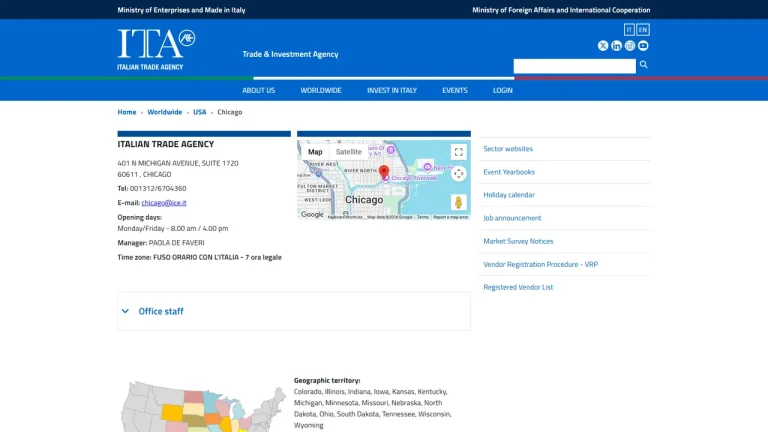Image resolution: width=768 pixels, height=432 pixels.
Task: Click Keyboard shortcuts on the map
Action: [x=345, y=217]
